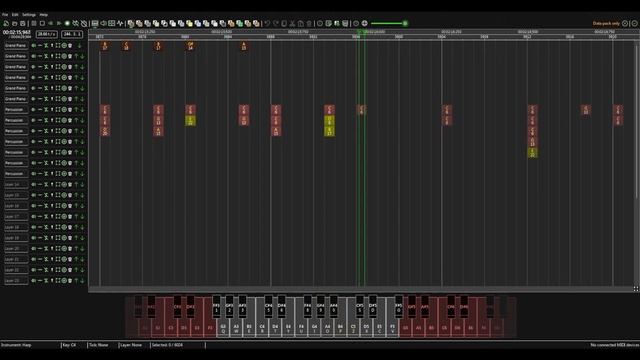Click the 'Data pack only' label
640x360 pixels.
pyautogui.click(x=606, y=23)
